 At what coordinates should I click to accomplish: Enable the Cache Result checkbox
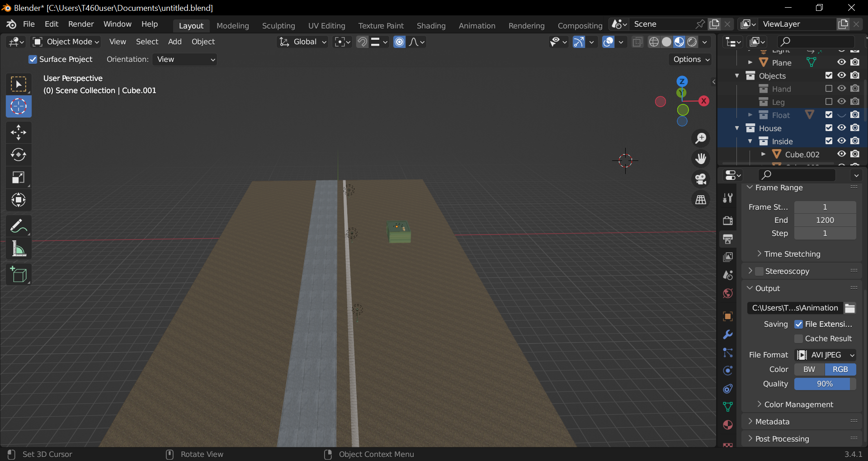(x=798, y=339)
